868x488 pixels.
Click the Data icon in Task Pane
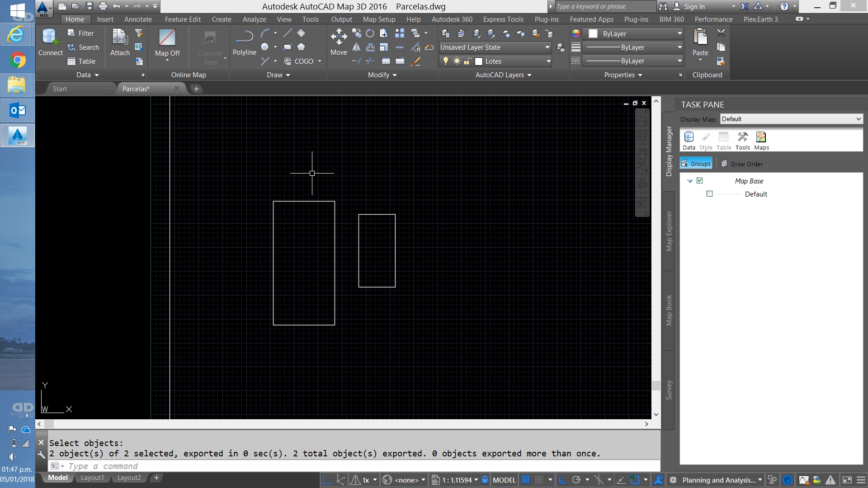[689, 141]
